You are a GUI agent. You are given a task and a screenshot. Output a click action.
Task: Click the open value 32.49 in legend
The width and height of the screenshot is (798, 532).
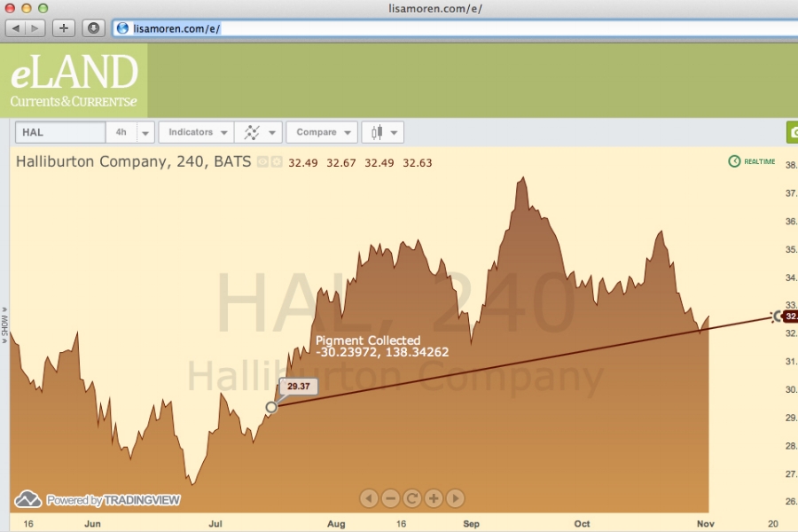pyautogui.click(x=303, y=163)
